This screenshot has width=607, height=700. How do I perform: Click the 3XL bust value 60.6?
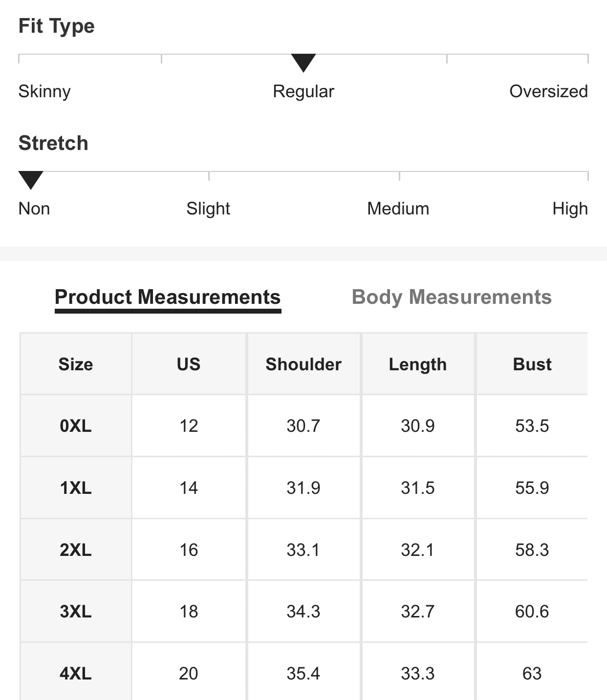(x=532, y=612)
